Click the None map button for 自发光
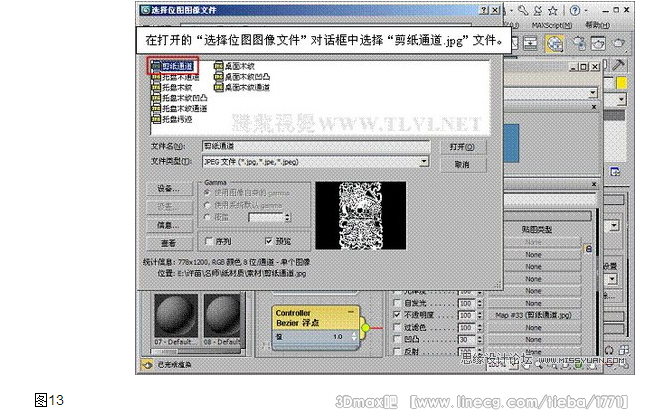 coord(533,303)
